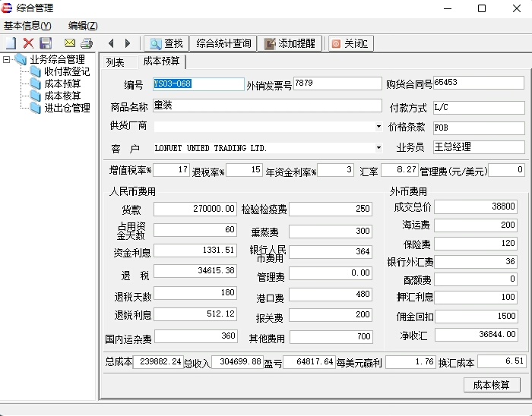This screenshot has height=416, width=532.
Task: Go to next record with right arrow
Action: pyautogui.click(x=128, y=43)
